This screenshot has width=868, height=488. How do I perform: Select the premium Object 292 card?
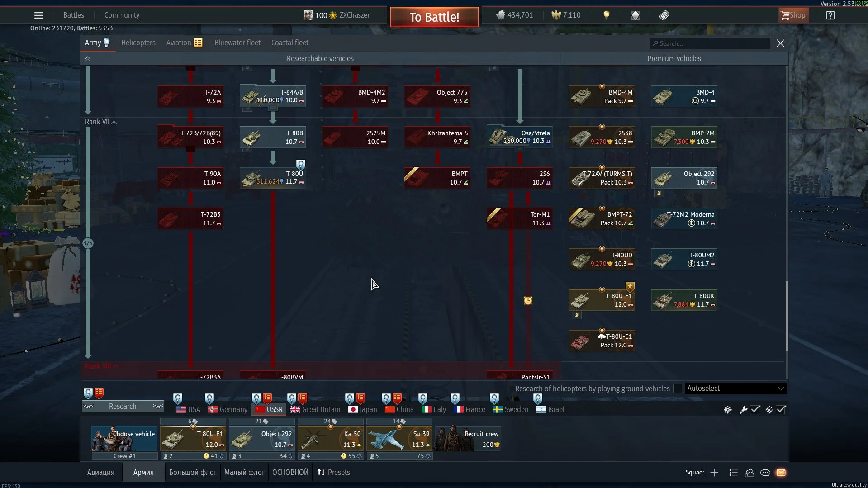pyautogui.click(x=684, y=178)
